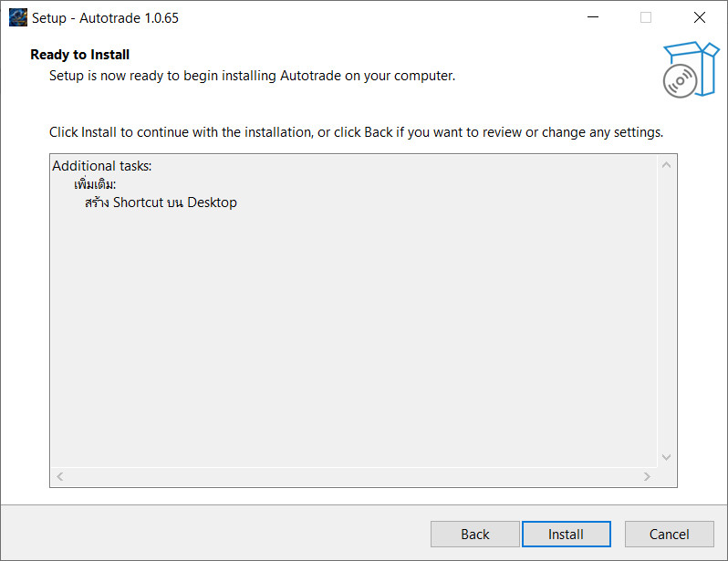Click the 'สร้าง Shortcut บน Desktop' line

[161, 203]
